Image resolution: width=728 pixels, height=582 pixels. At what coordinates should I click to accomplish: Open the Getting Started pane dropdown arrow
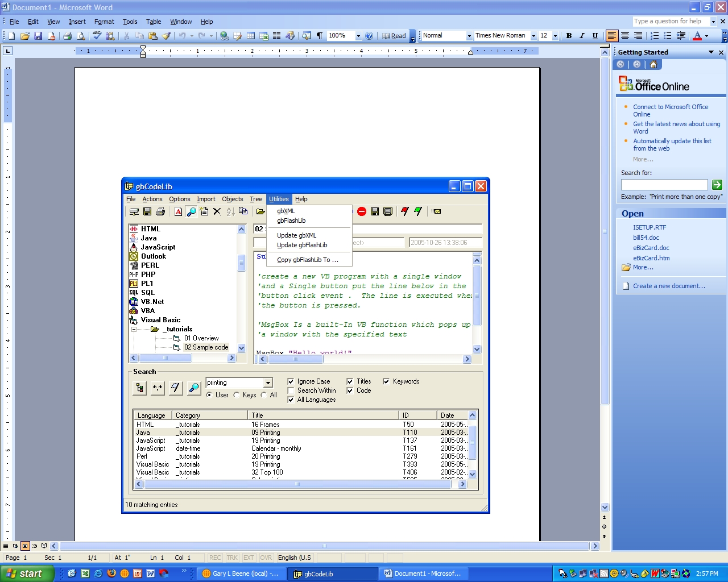(x=711, y=52)
